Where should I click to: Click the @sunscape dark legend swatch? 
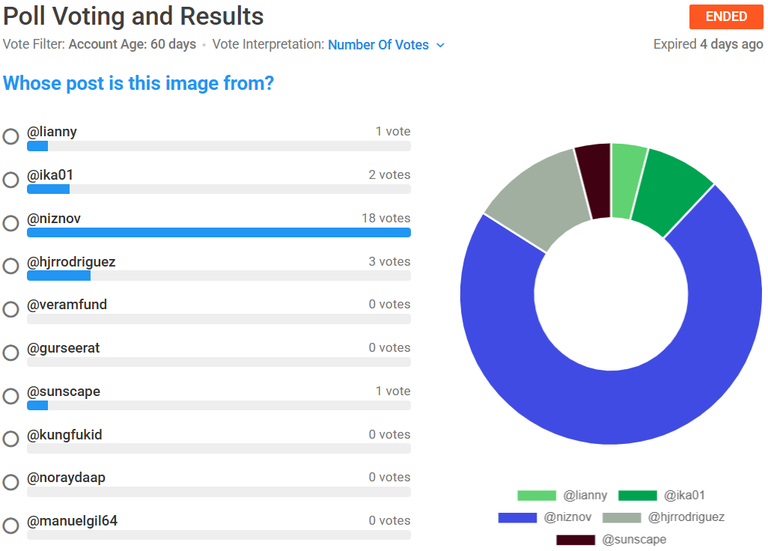pos(575,540)
